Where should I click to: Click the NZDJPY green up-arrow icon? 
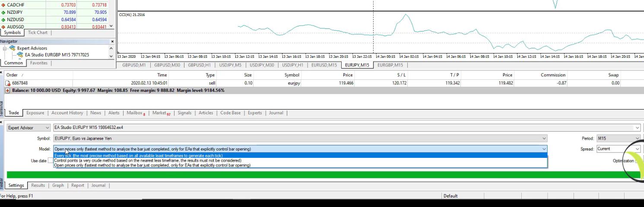tap(3, 13)
